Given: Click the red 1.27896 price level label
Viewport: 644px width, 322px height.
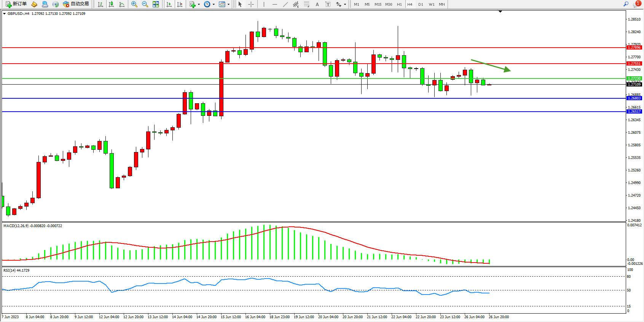Looking at the screenshot, I should click(634, 48).
